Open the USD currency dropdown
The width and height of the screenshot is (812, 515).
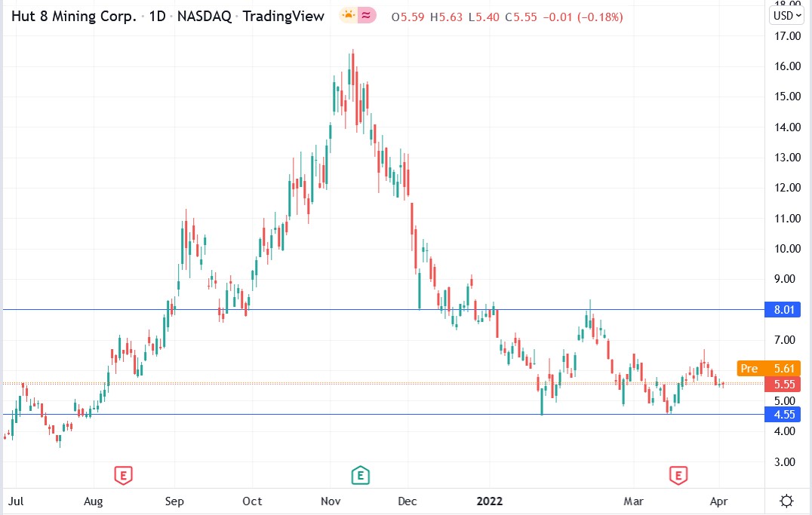click(787, 16)
